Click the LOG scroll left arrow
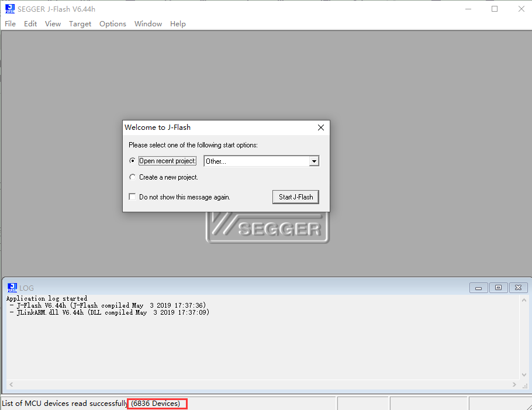Viewport: 532px width, 410px height. (x=11, y=384)
